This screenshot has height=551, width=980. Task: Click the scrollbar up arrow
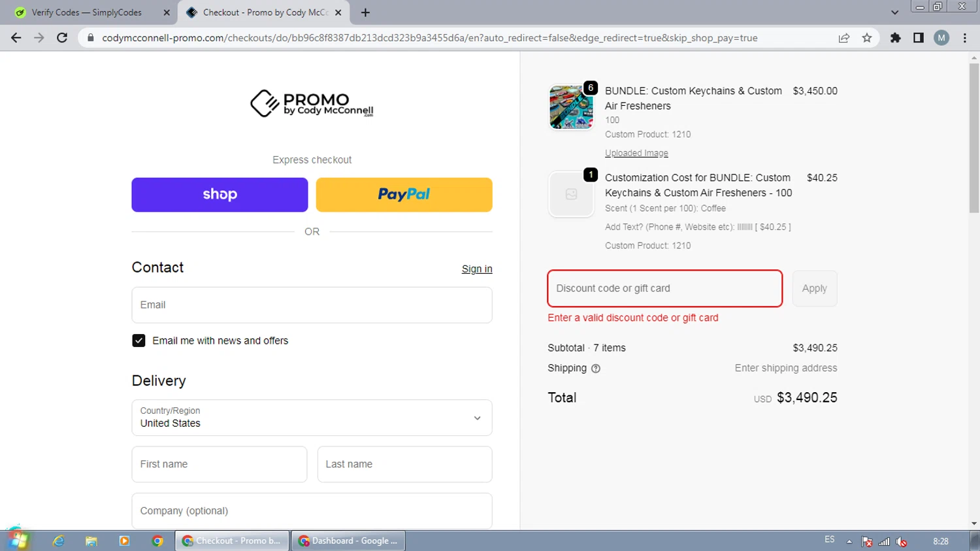[974, 58]
